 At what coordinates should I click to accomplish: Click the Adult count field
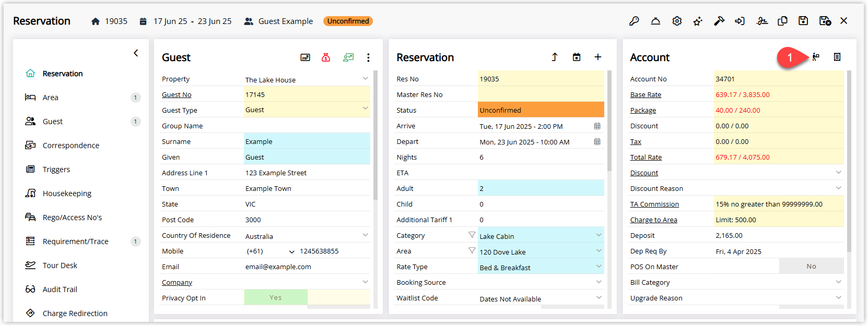(x=541, y=188)
